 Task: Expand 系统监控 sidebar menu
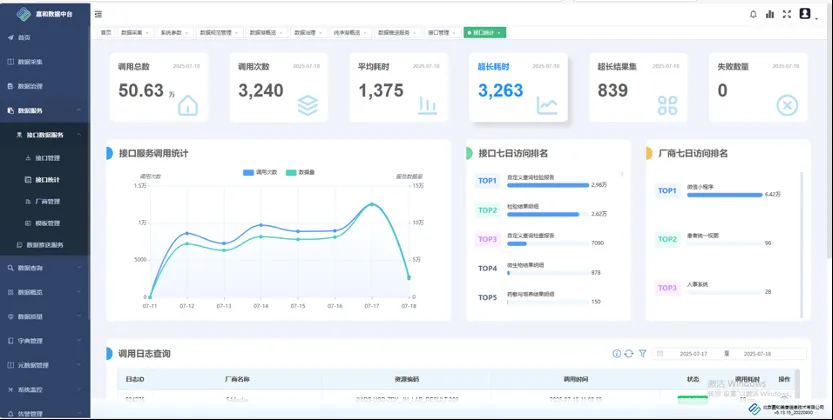click(x=45, y=389)
